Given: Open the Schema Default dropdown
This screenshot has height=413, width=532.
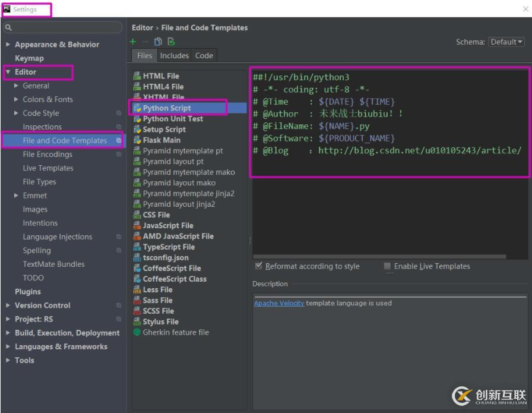Looking at the screenshot, I should point(506,42).
